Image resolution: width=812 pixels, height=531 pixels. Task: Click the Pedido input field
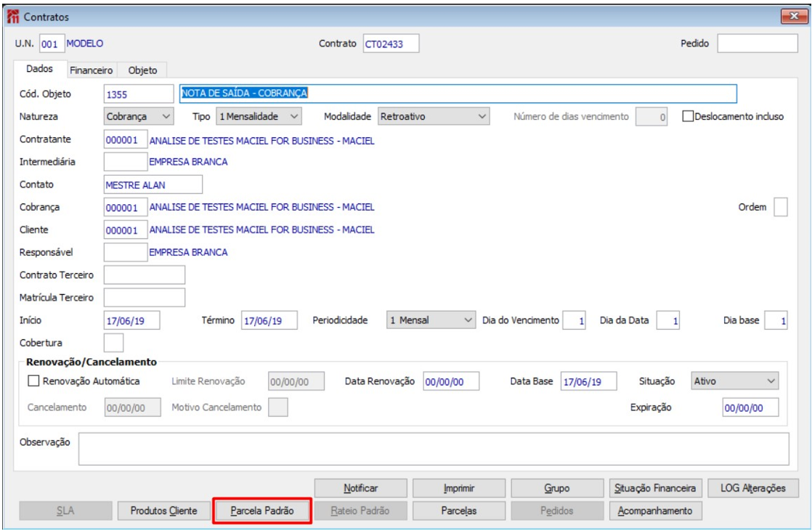tap(757, 44)
